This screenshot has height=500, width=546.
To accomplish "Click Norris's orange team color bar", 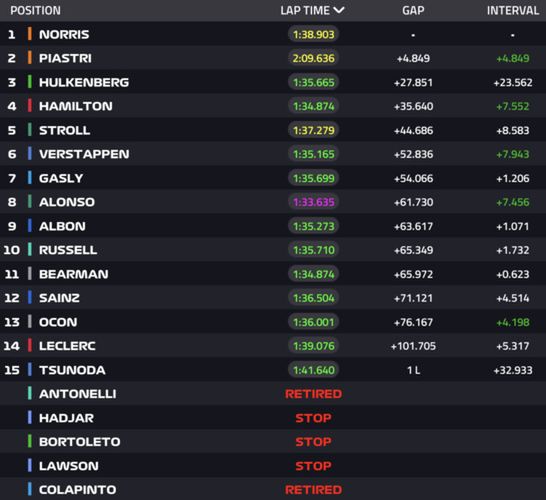I will click(x=30, y=34).
